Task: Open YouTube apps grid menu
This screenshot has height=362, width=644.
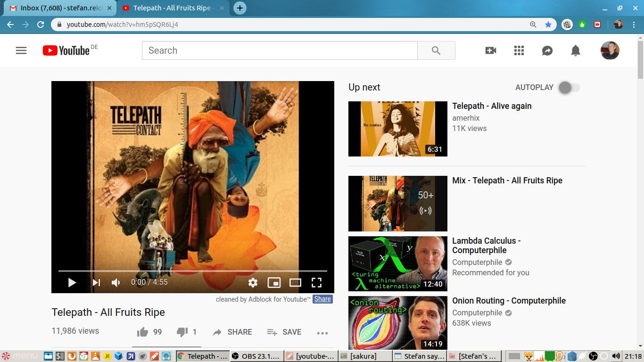Action: pos(519,50)
